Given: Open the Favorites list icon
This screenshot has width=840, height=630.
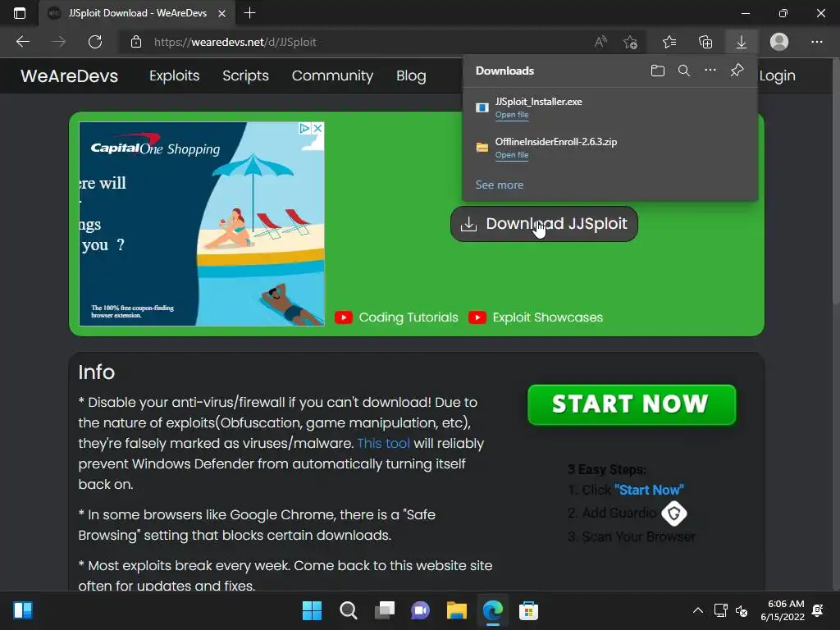Looking at the screenshot, I should pyautogui.click(x=669, y=42).
